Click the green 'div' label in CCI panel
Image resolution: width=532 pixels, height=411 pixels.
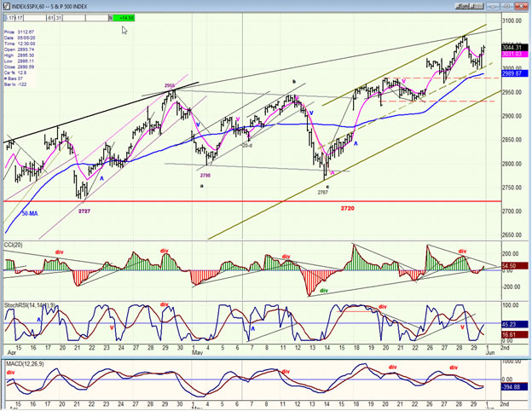324,291
